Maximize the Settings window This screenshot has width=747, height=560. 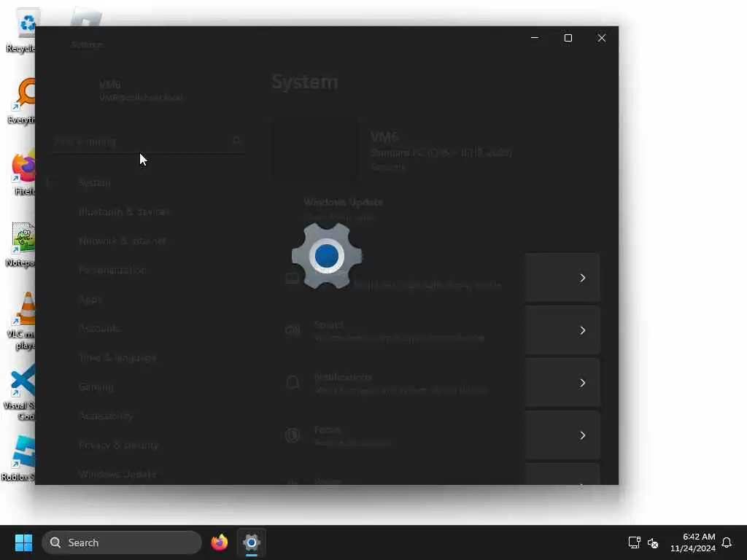click(x=568, y=38)
